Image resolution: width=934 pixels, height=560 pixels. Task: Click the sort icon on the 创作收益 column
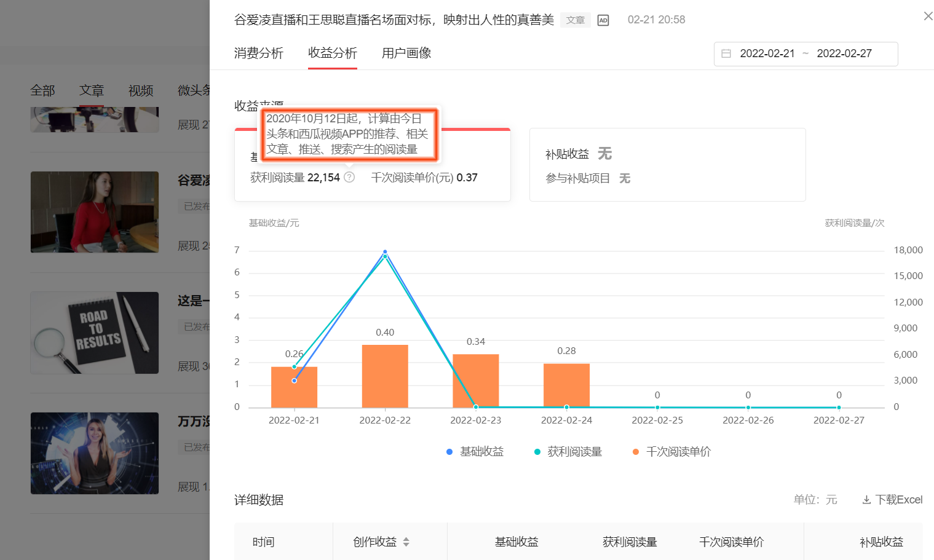tap(406, 542)
